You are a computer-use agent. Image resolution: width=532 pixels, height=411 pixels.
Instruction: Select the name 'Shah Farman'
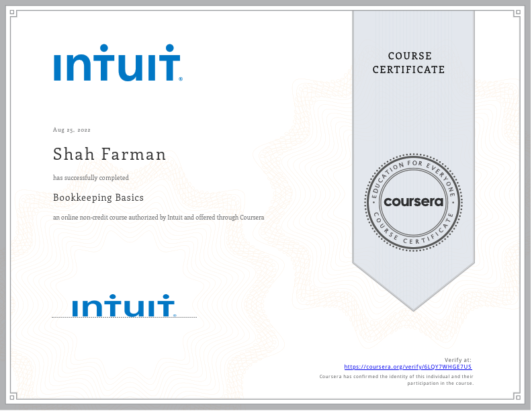[109, 154]
